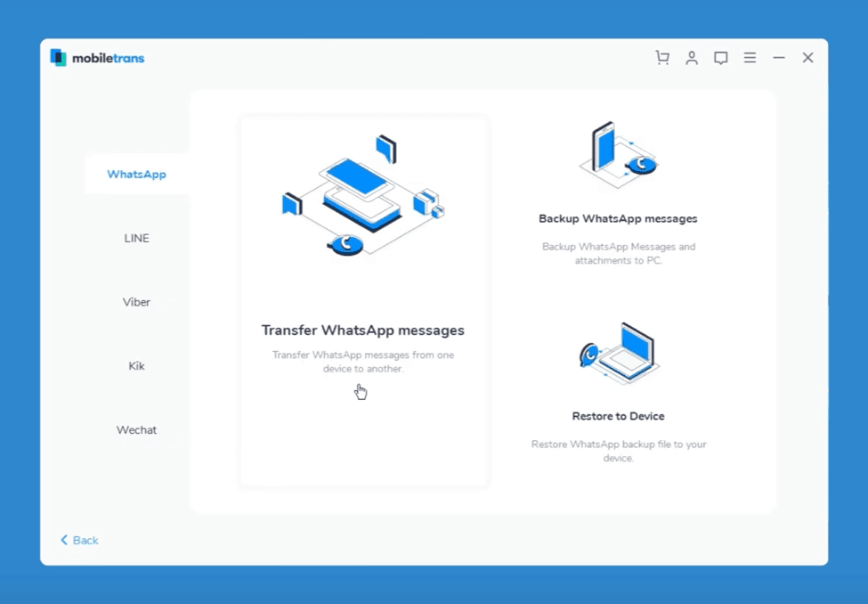
Task: Click the Restore WhatsApp backup file description
Action: 618,451
